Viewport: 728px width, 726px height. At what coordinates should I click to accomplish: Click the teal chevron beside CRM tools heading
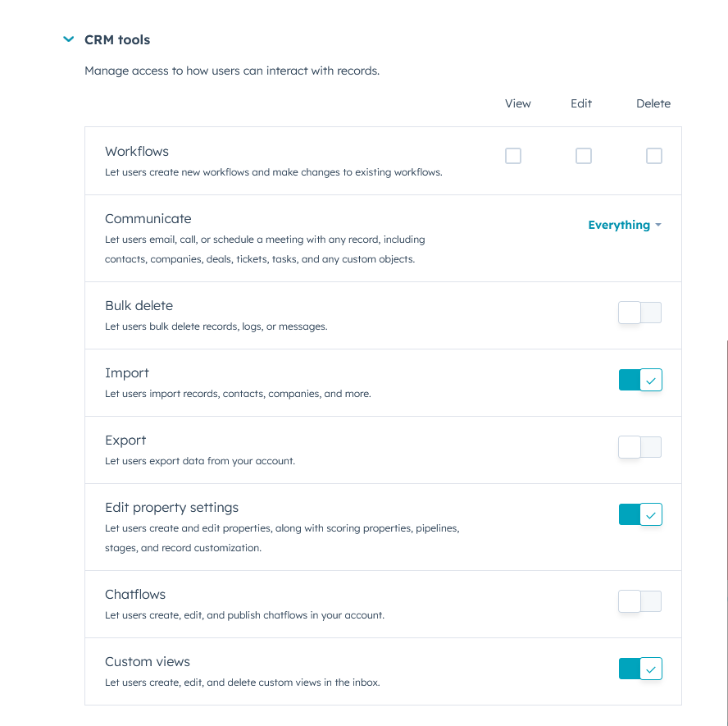coord(68,39)
